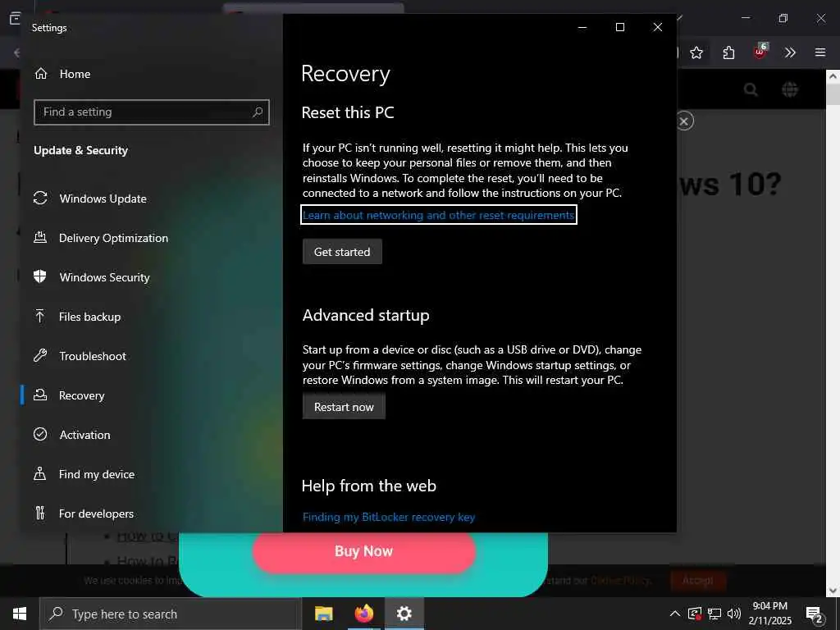840x630 pixels.
Task: Close the browser page popup overlay
Action: click(684, 121)
